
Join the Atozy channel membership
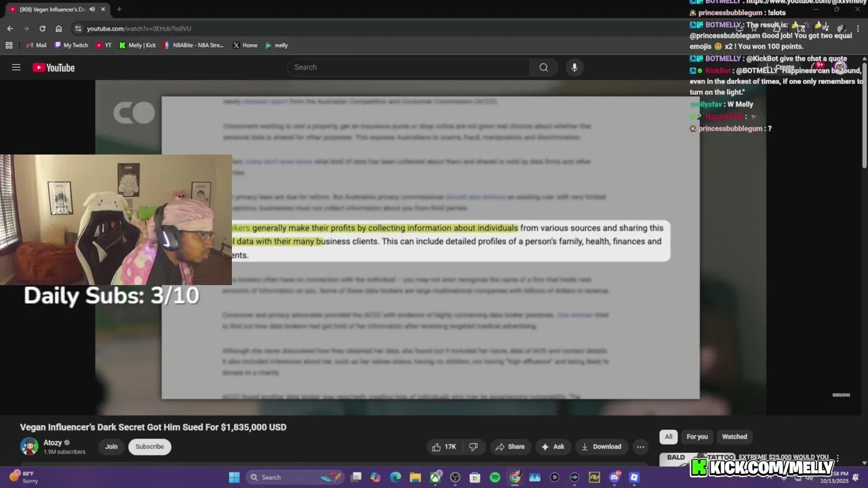coord(111,447)
